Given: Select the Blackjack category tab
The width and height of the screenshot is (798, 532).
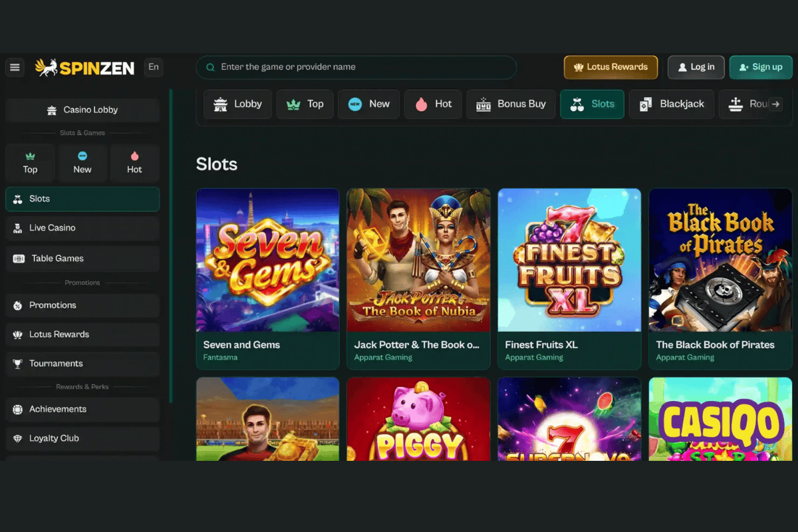Looking at the screenshot, I should [671, 104].
